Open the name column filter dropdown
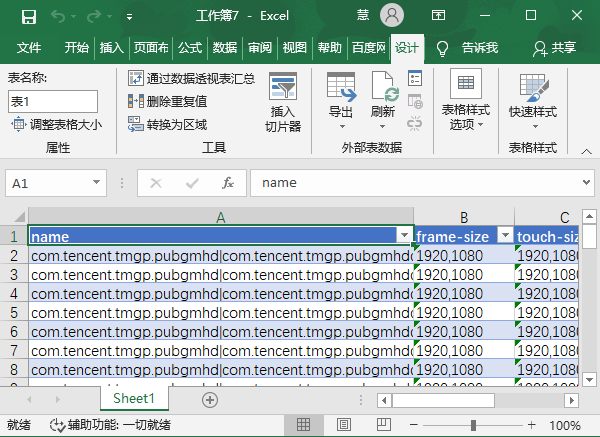The height and width of the screenshot is (437, 600). click(404, 236)
